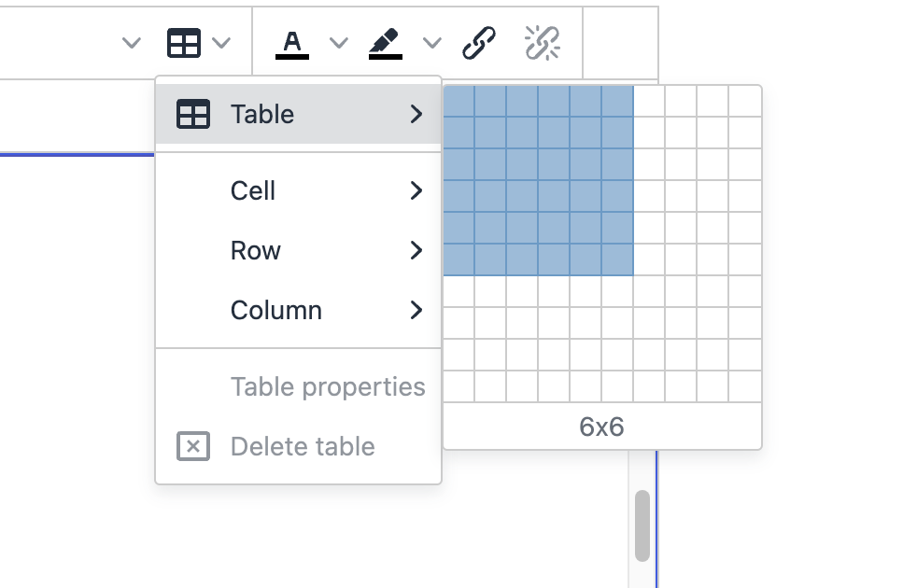This screenshot has height=588, width=917.
Task: Open the text color dropdown arrow
Action: tap(338, 43)
